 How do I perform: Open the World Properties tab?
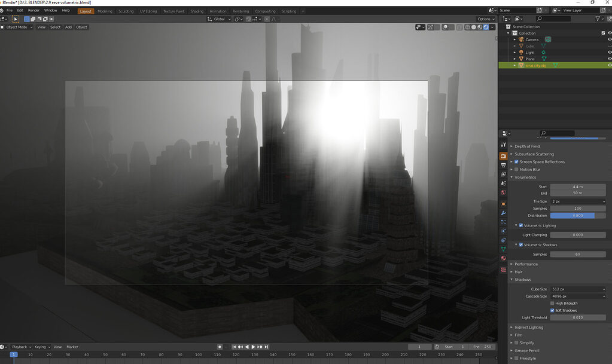[503, 192]
